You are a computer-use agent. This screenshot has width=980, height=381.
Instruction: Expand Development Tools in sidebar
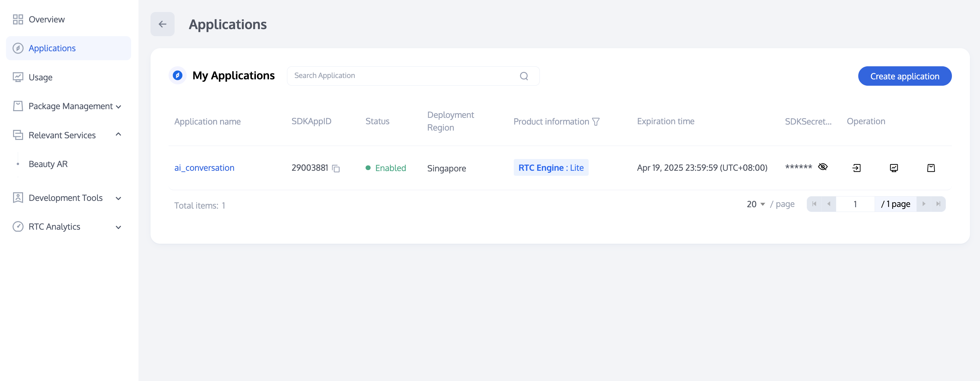[x=118, y=198]
